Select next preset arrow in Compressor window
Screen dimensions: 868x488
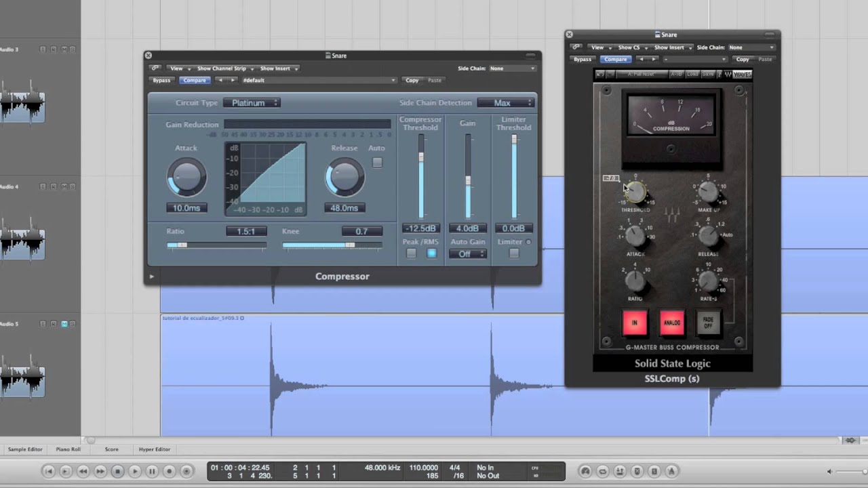[x=233, y=80]
